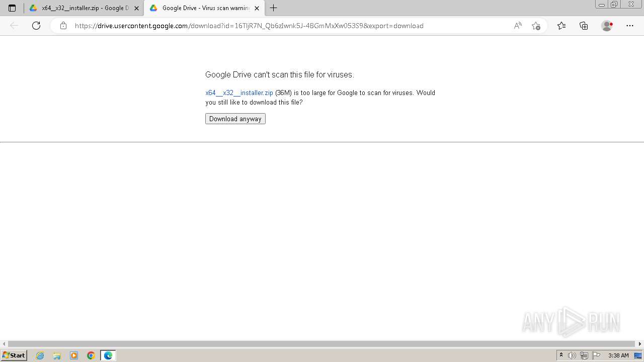Minimize the Edge browser window
The image size is (644, 362).
(602, 4)
